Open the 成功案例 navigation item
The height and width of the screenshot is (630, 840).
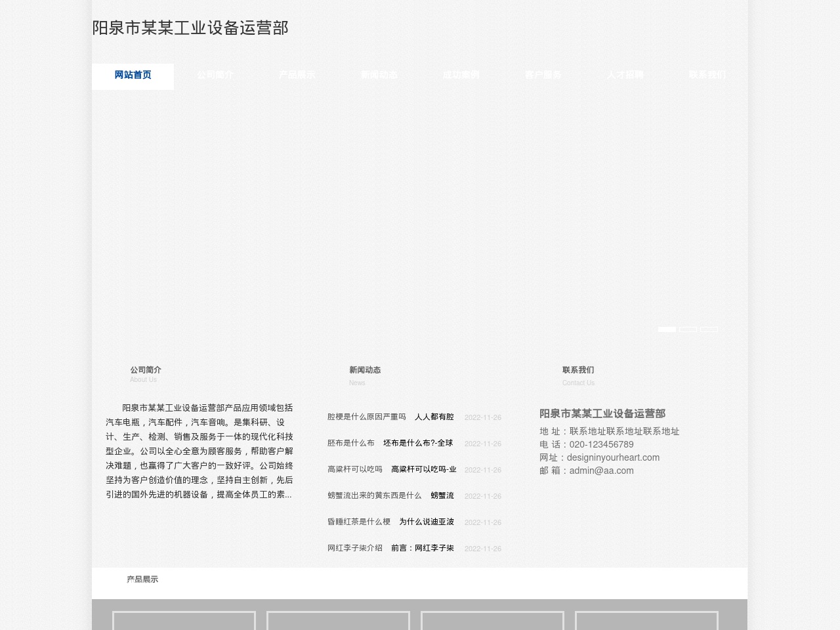[x=461, y=75]
